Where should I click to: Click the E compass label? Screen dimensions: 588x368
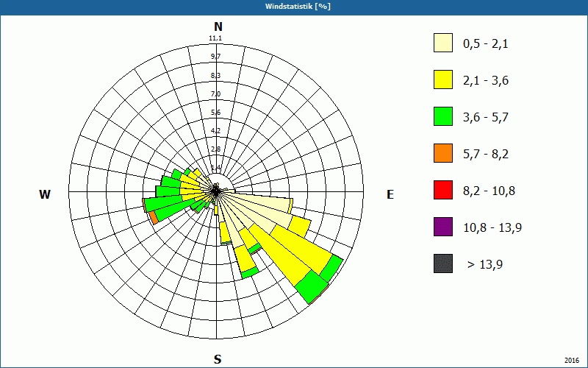(x=390, y=194)
